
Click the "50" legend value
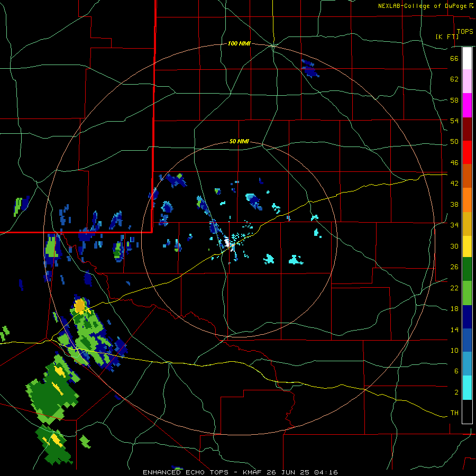(x=454, y=142)
